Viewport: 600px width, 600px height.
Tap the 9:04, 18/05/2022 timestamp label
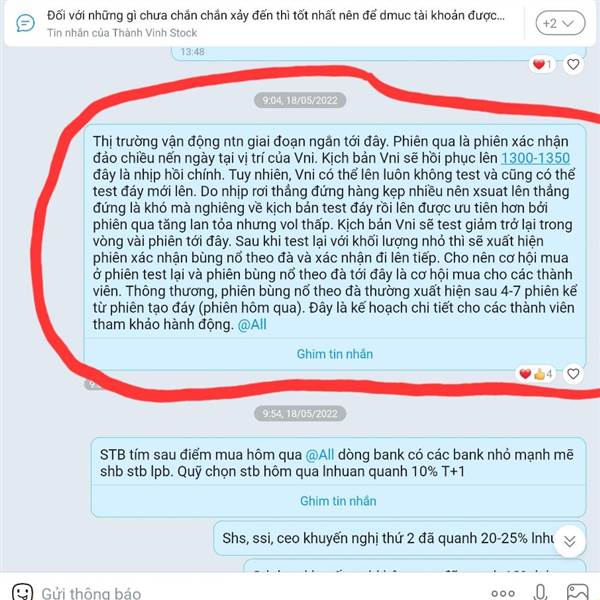coord(300,100)
